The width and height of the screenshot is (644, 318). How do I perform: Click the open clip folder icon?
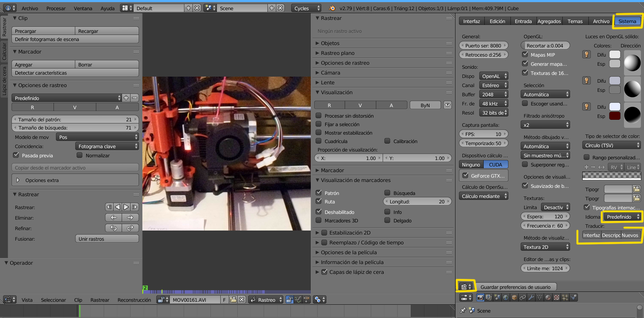coord(233,300)
